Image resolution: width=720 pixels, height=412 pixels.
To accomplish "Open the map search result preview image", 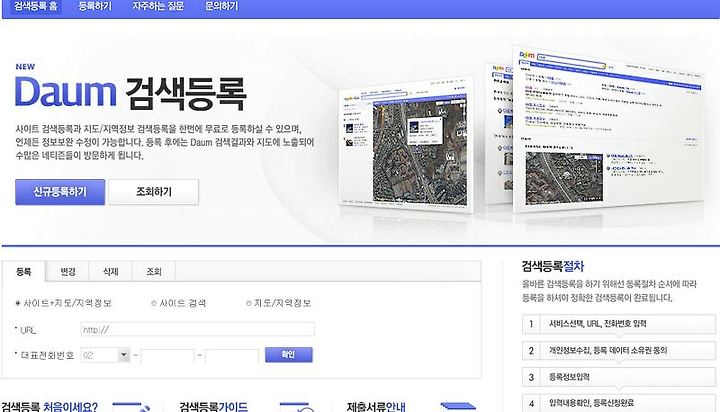I will [x=405, y=146].
